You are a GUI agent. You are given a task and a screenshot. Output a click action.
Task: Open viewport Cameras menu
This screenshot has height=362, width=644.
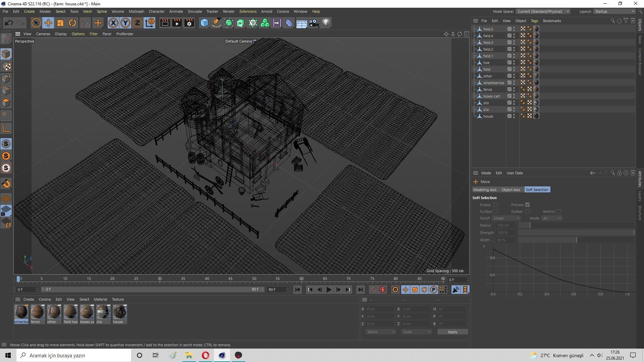point(43,34)
